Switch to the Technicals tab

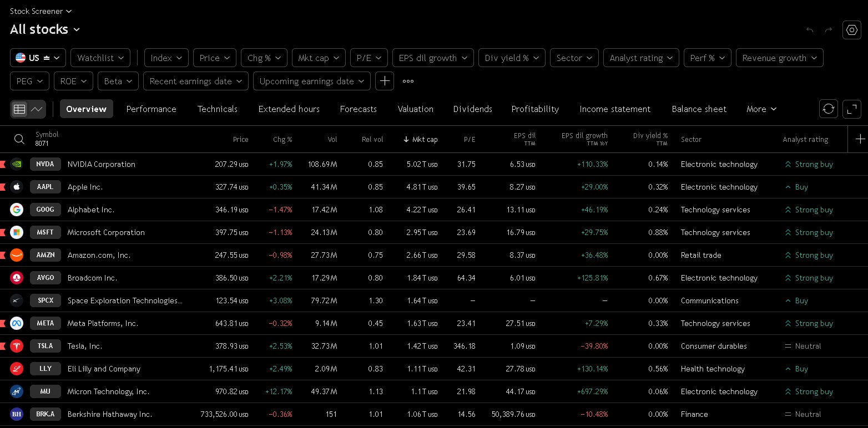click(218, 109)
